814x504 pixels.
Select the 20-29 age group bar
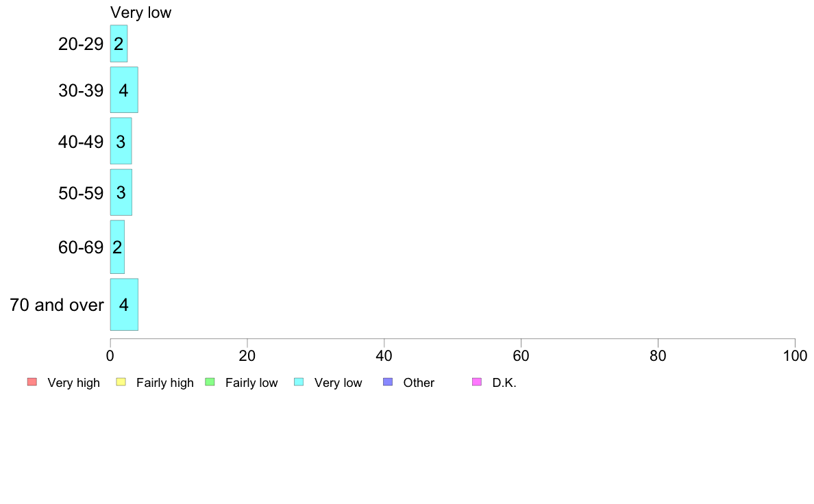pyautogui.click(x=119, y=44)
